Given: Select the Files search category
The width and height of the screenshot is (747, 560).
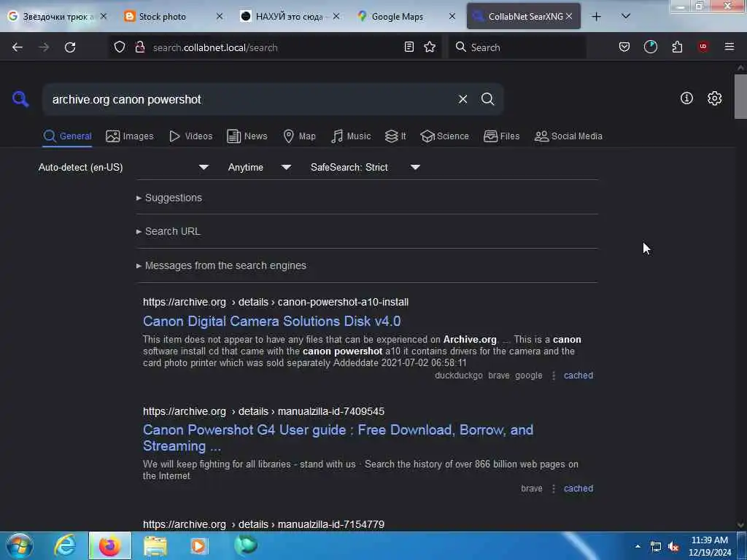Looking at the screenshot, I should tap(501, 136).
